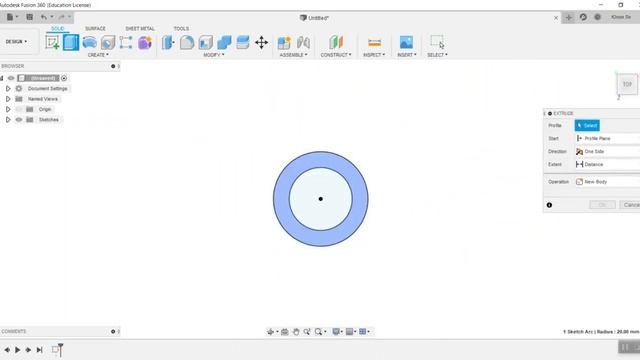The width and height of the screenshot is (640, 360).
Task: Open a new design tab with plus
Action: click(569, 17)
